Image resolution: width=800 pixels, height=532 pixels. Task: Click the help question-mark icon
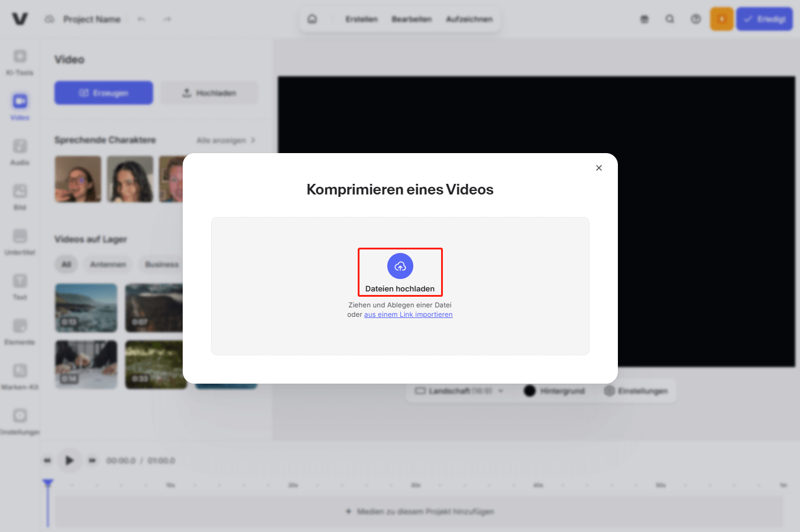[x=695, y=18]
